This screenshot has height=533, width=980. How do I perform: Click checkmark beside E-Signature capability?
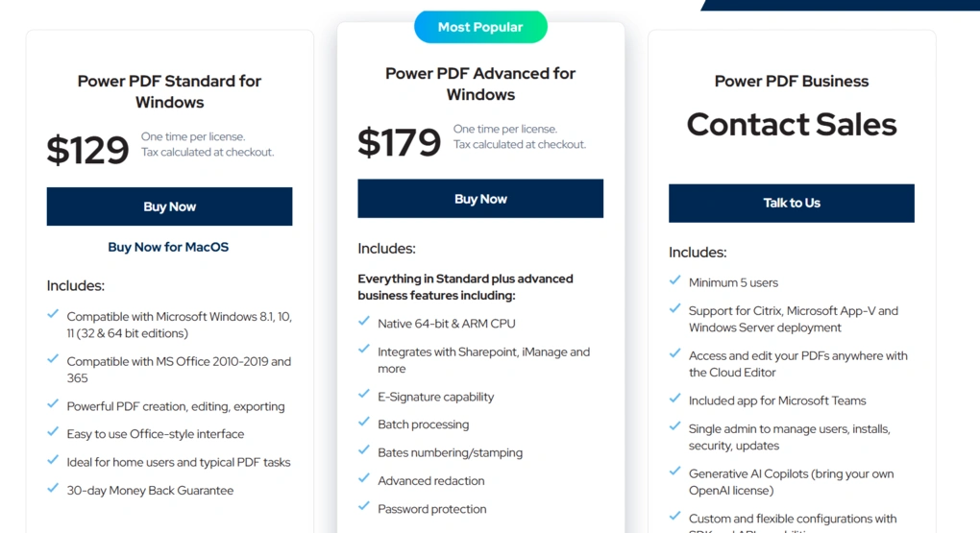coord(364,395)
